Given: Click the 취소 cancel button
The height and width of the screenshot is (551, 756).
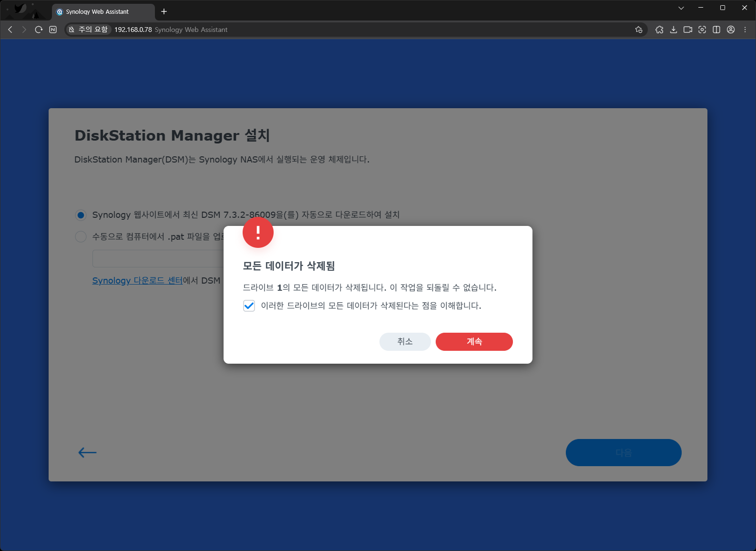Looking at the screenshot, I should (x=405, y=342).
